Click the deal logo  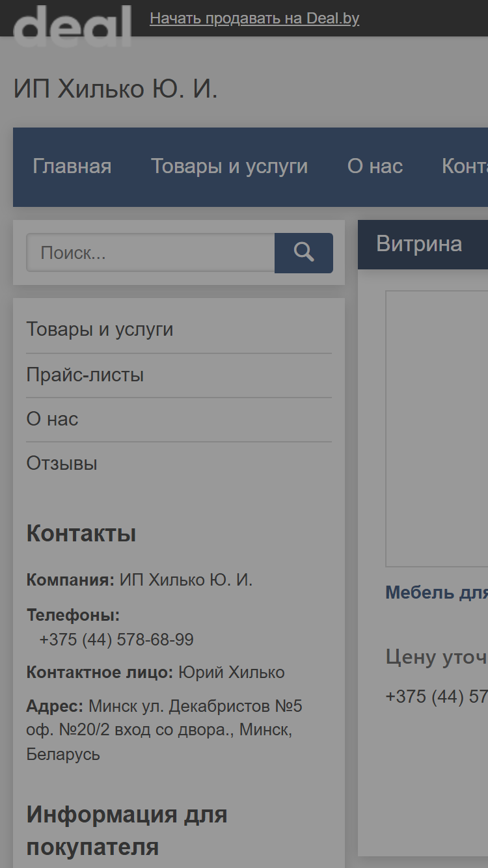72,26
